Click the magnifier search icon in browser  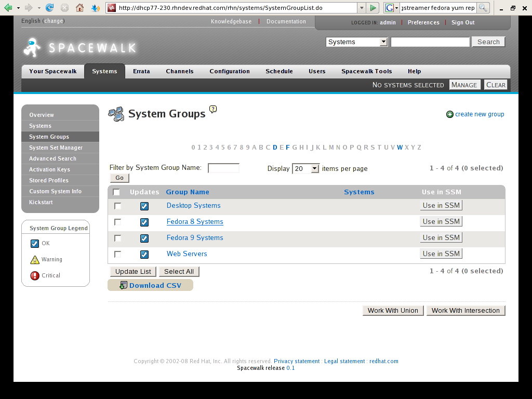[483, 8]
